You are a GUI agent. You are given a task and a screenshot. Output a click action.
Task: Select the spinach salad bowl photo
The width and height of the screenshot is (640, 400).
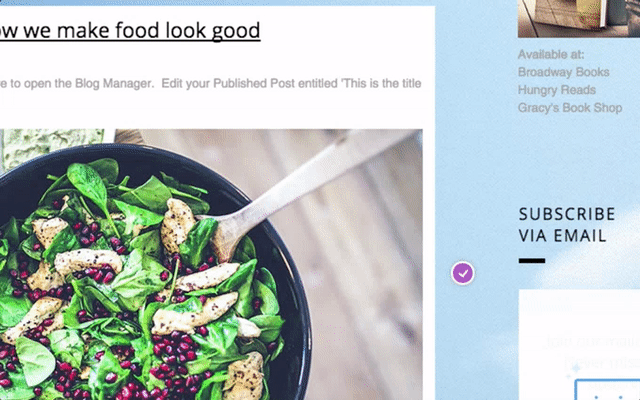[211, 264]
